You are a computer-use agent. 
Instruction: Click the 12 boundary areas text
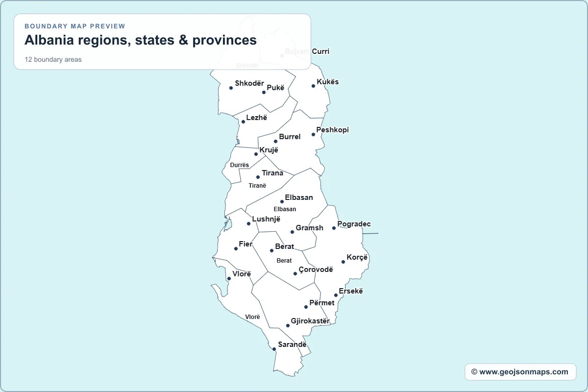pos(53,60)
